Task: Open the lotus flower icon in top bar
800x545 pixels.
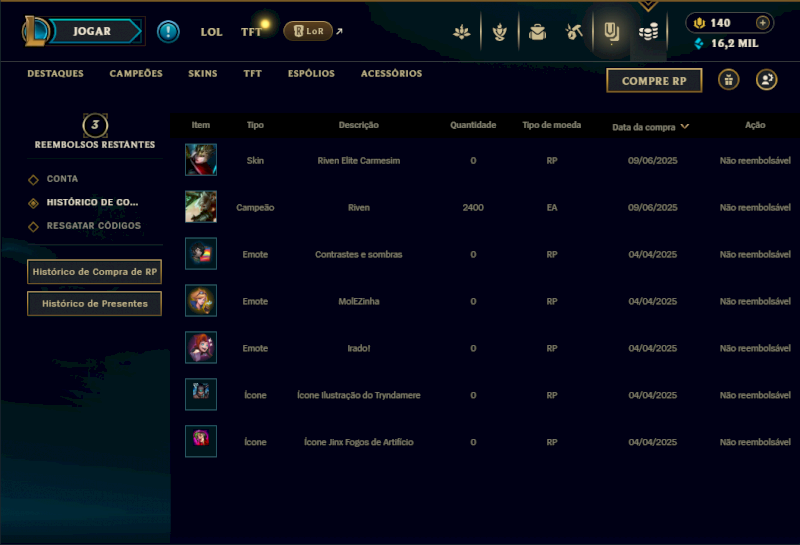Action: click(462, 32)
